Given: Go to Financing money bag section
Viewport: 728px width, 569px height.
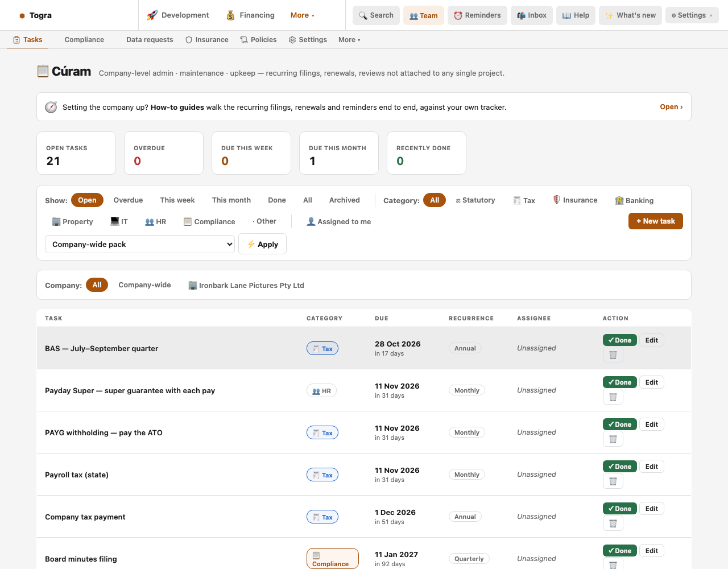Looking at the screenshot, I should coord(250,15).
